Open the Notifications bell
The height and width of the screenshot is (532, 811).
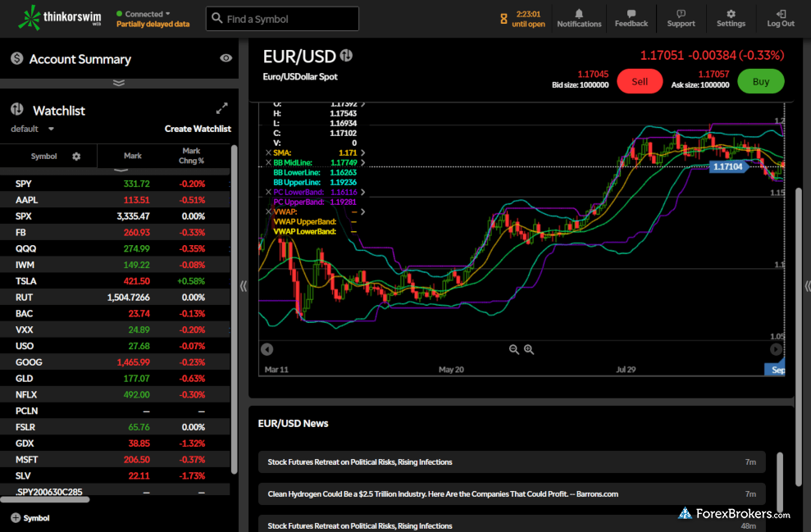pyautogui.click(x=579, y=18)
